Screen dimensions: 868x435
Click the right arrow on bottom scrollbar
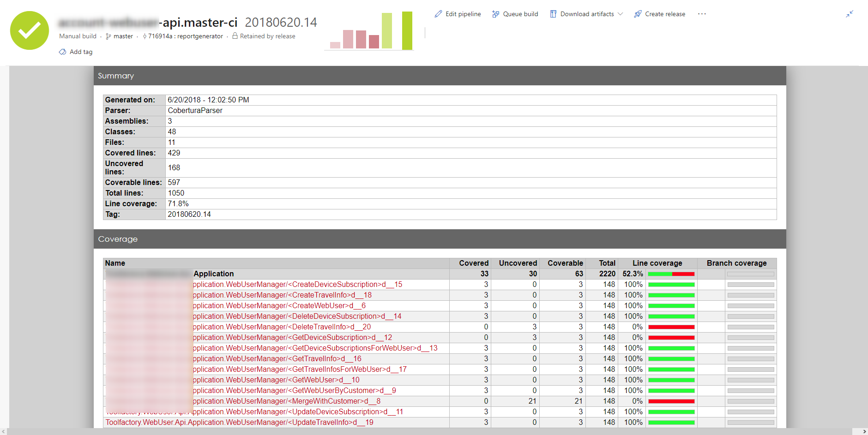pyautogui.click(x=864, y=432)
